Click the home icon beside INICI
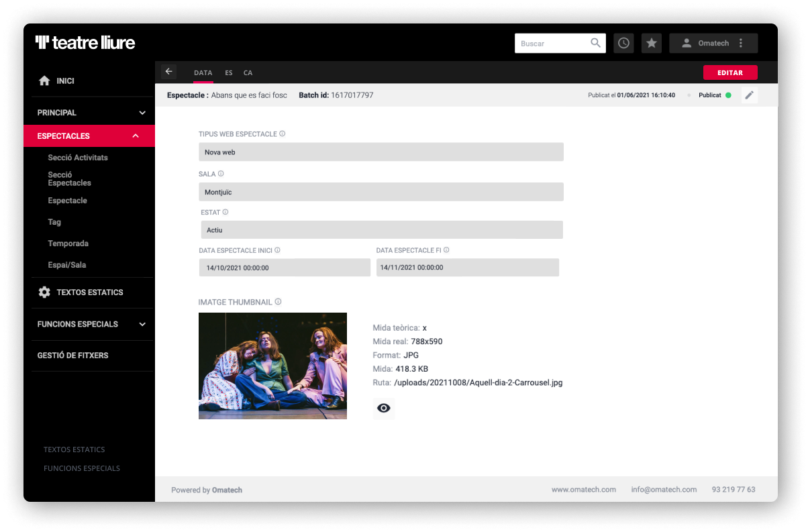The image size is (808, 532). [x=44, y=81]
